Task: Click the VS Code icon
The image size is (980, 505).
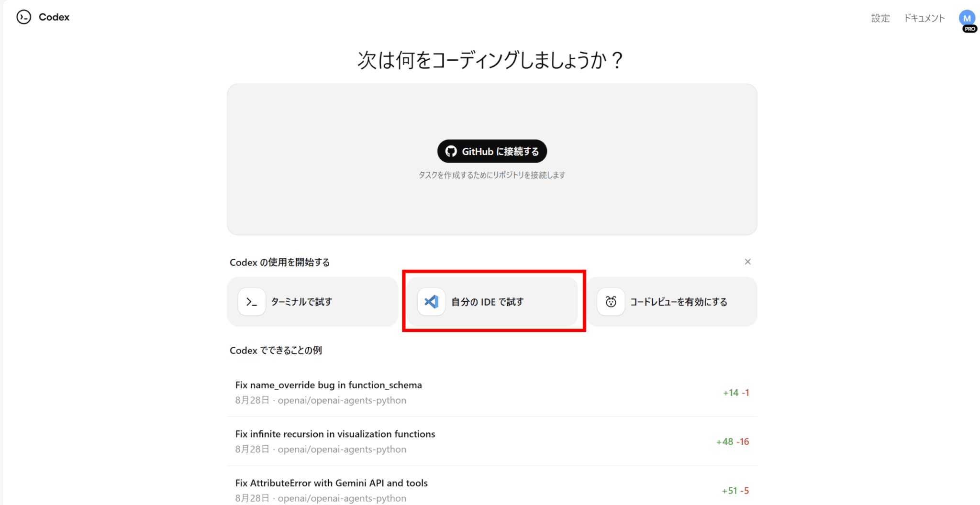Action: (431, 302)
